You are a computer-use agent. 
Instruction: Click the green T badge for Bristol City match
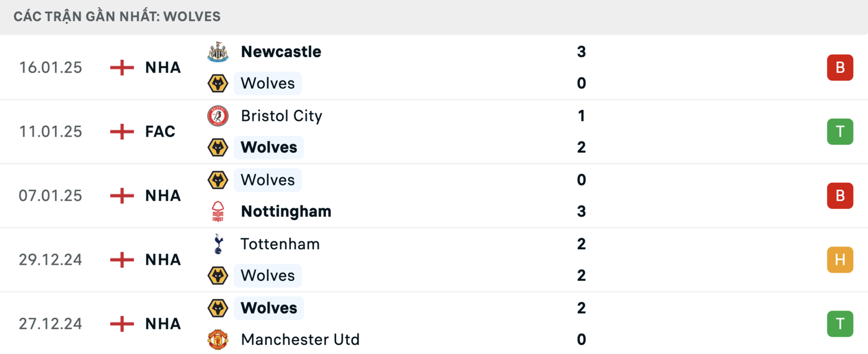click(840, 132)
